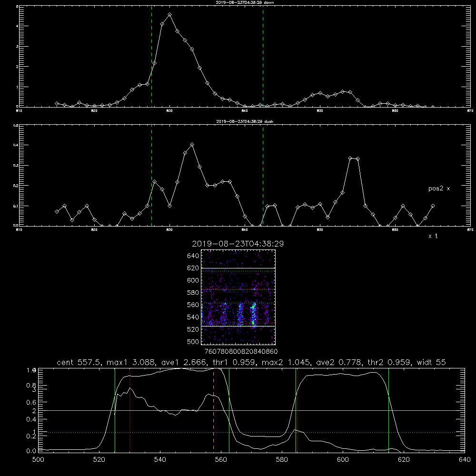Click y-axis label '2' of dawn plot

(17, 67)
